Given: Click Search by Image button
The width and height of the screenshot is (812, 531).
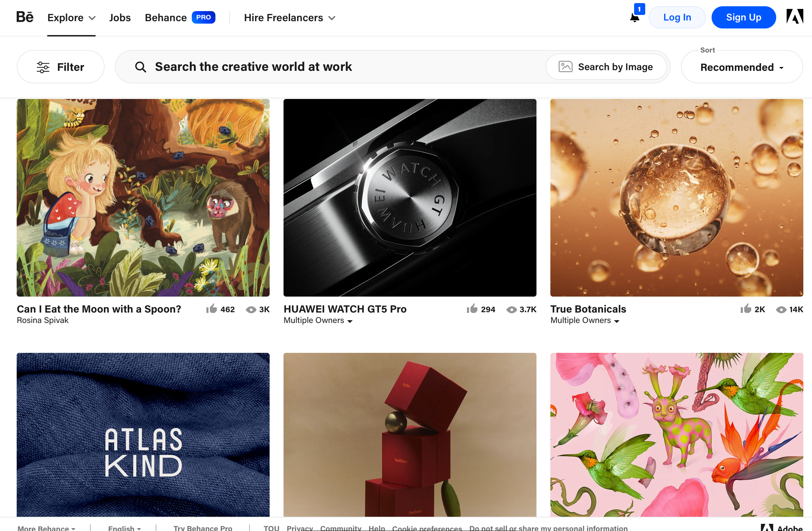Looking at the screenshot, I should click(606, 67).
